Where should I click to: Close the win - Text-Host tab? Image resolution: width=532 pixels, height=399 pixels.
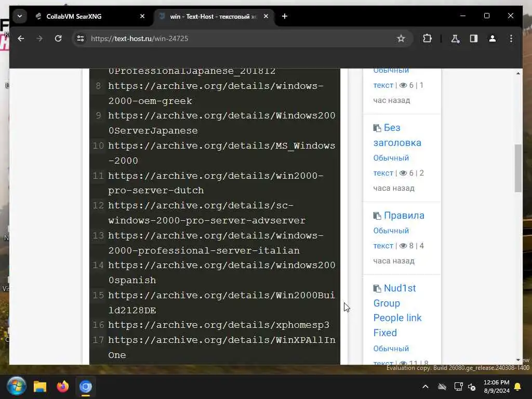pos(265,16)
